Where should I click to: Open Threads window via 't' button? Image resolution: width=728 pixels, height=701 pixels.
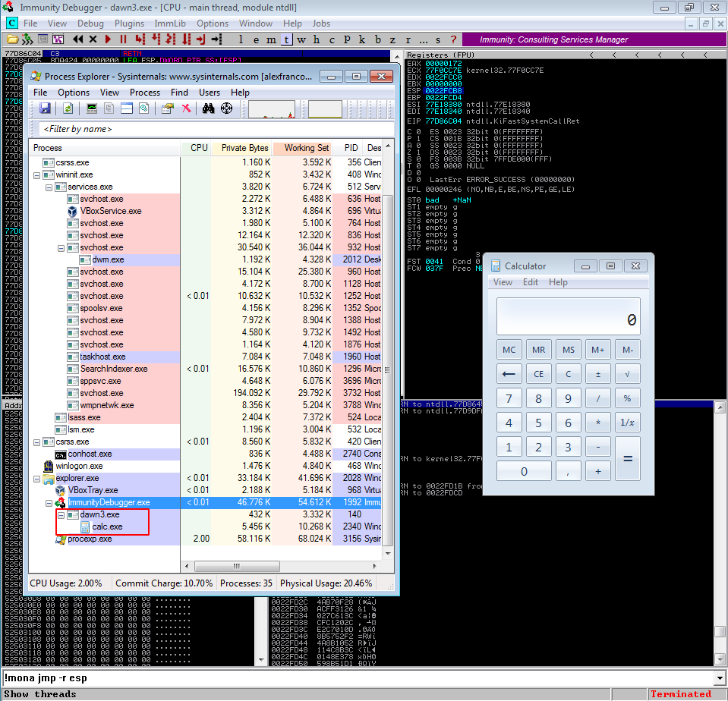pos(286,39)
